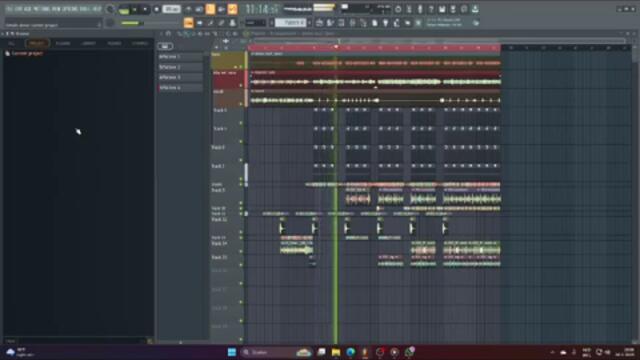Click the render export icon beside save
The width and height of the screenshot is (640, 360).
click(x=453, y=9)
